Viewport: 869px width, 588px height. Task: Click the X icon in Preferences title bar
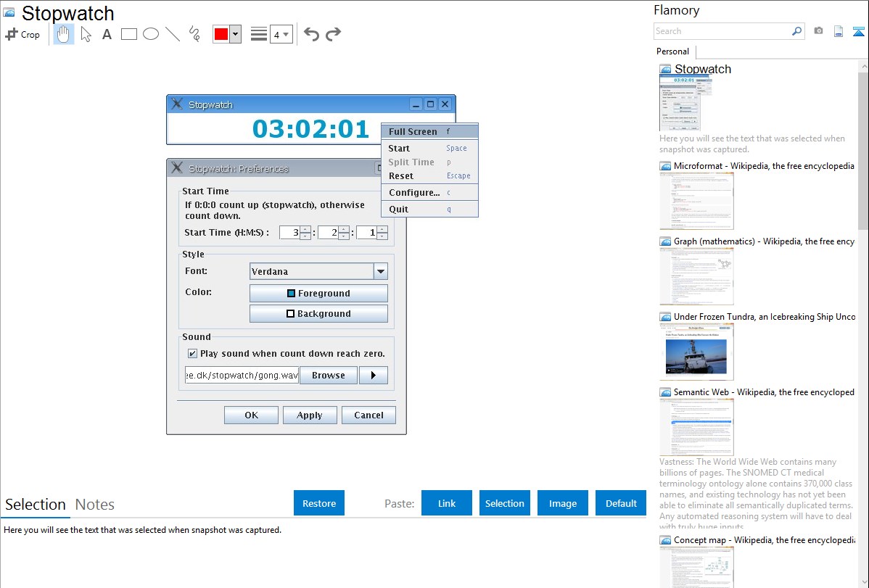(177, 168)
